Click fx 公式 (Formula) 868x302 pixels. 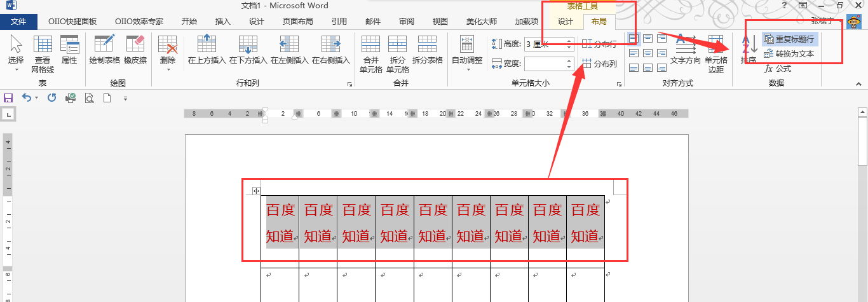coord(778,68)
